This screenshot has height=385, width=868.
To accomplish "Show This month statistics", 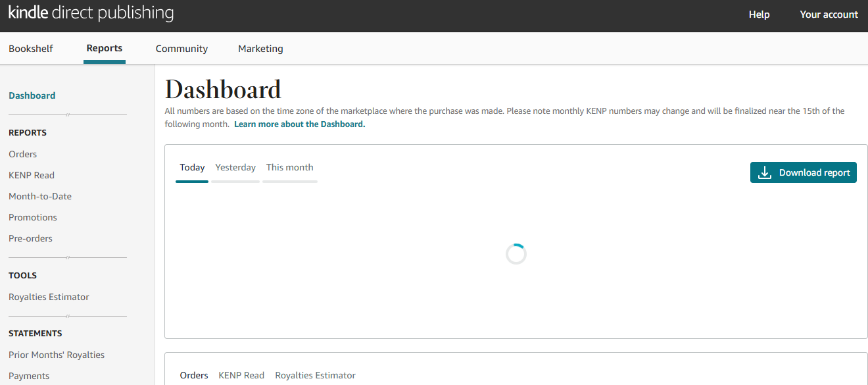I will coord(289,167).
